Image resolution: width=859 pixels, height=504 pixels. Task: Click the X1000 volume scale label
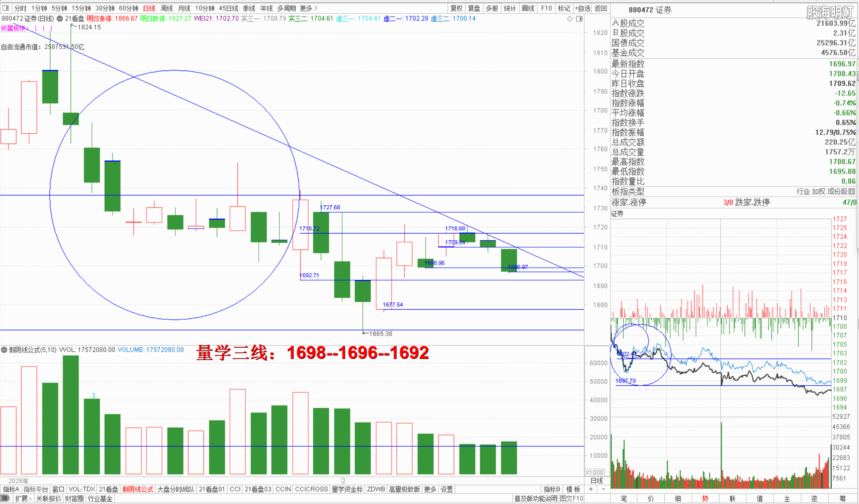594,472
